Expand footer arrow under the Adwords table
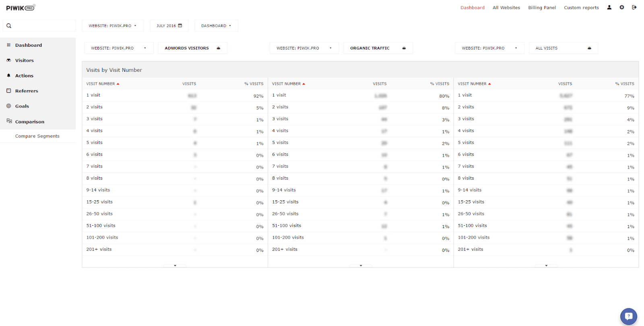 coord(175,266)
